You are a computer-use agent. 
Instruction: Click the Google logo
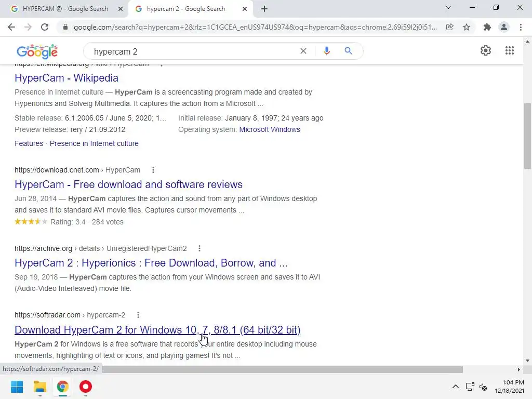click(x=37, y=51)
